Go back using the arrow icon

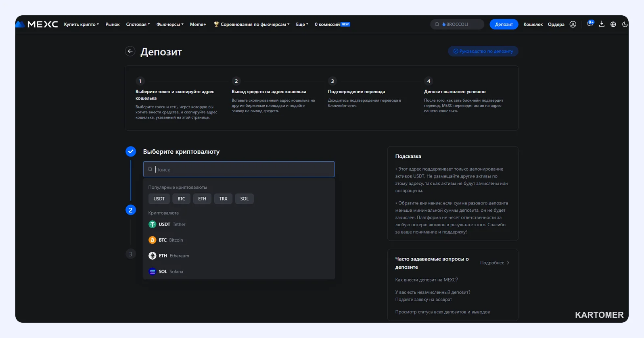pyautogui.click(x=130, y=51)
